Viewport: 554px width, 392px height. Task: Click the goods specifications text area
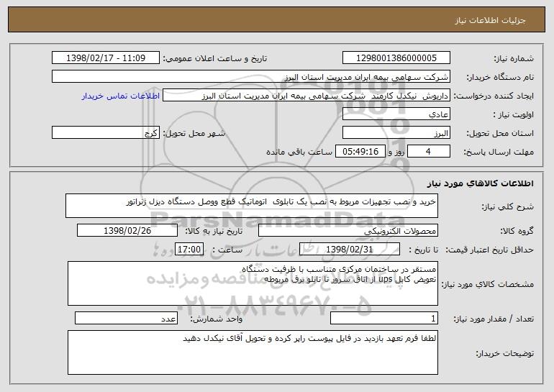pos(253,283)
